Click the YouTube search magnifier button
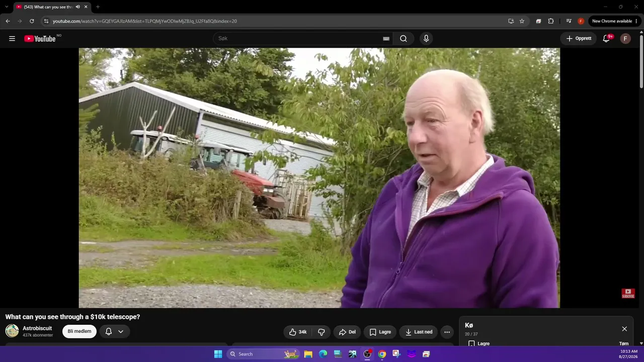Screen dimensions: 644x362 coord(404,39)
